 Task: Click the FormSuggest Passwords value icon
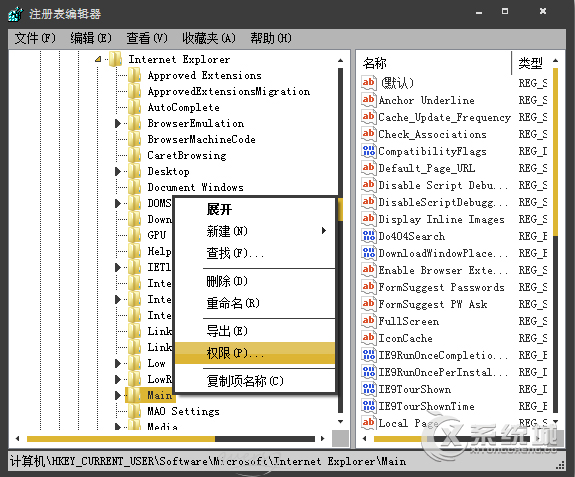pos(369,287)
